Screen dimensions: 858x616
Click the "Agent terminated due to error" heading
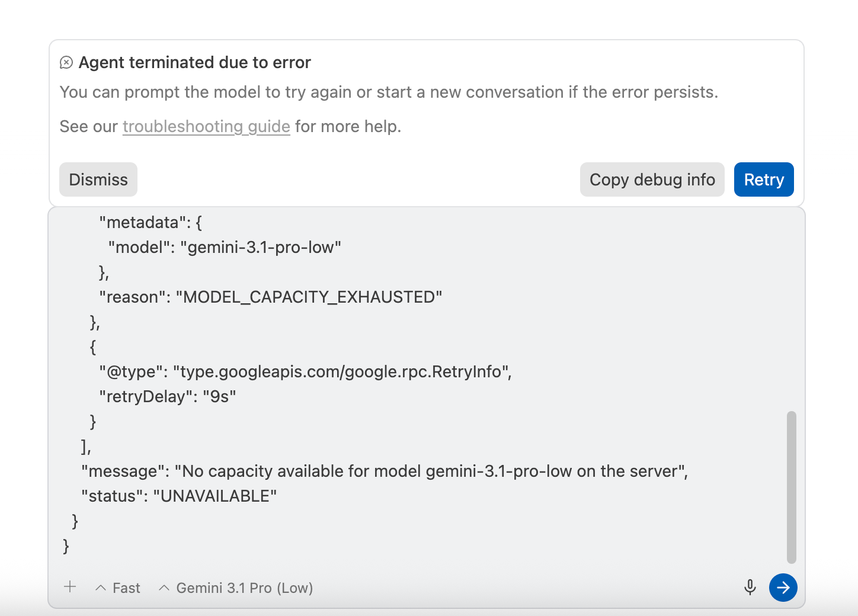tap(195, 63)
